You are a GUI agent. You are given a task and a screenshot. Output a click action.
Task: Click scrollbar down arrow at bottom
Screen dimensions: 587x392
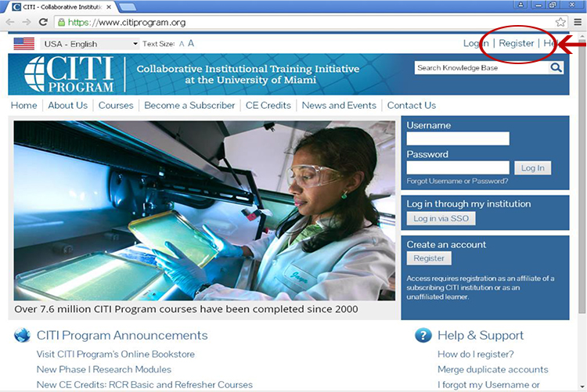582,387
